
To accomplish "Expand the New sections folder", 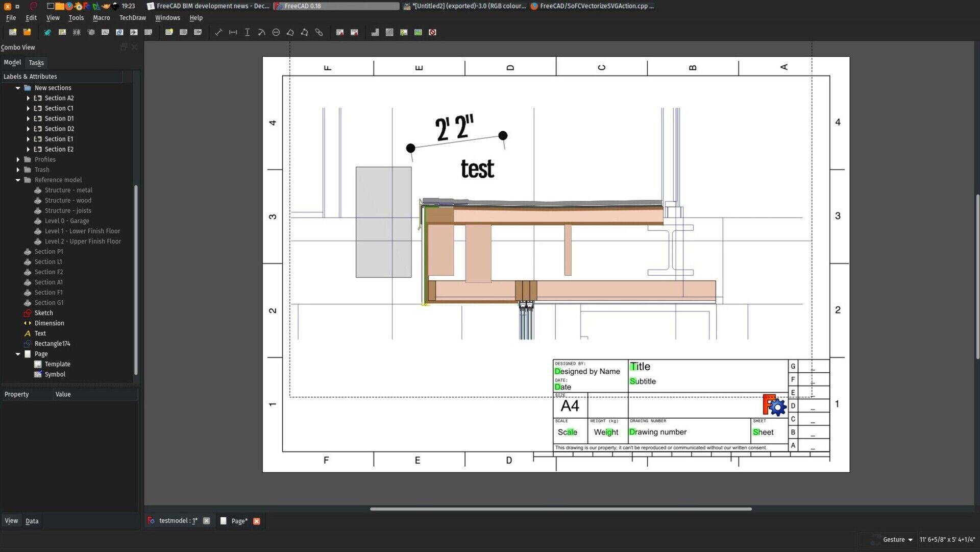I will coord(18,87).
